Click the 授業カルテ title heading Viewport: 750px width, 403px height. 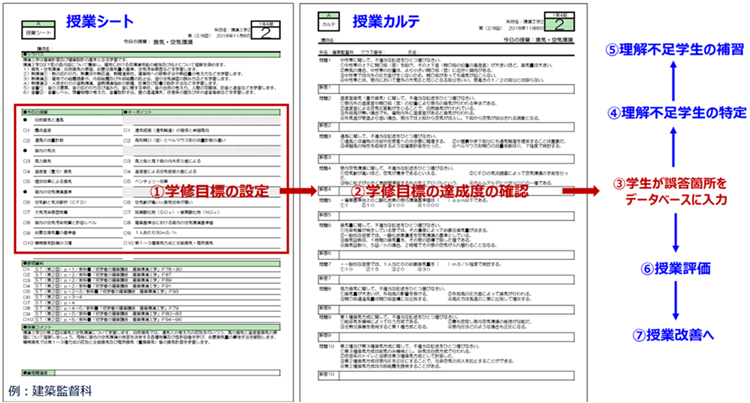click(386, 21)
